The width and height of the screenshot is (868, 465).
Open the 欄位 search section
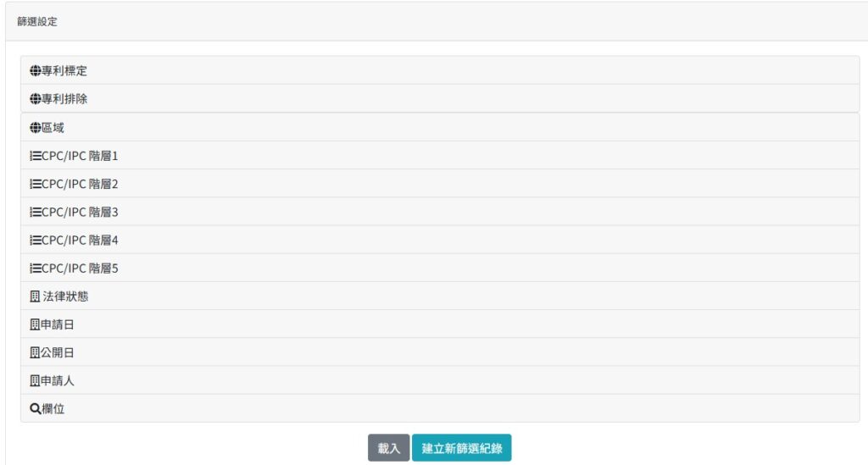(53, 408)
